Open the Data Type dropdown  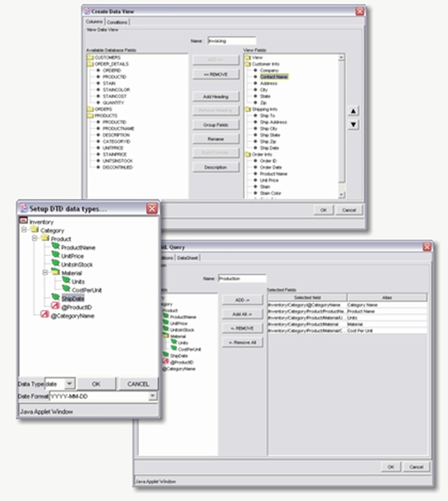70,384
